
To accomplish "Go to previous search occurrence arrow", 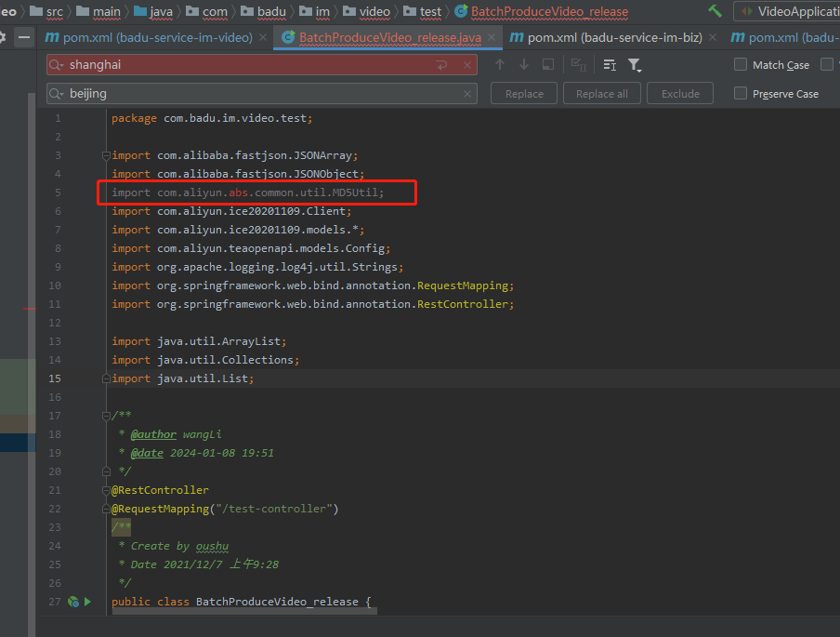I will (x=500, y=64).
